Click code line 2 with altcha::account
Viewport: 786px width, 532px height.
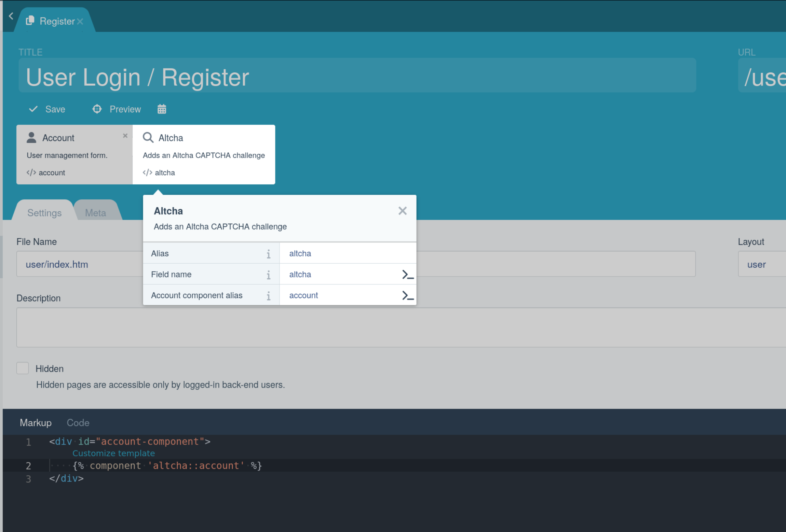pyautogui.click(x=167, y=466)
